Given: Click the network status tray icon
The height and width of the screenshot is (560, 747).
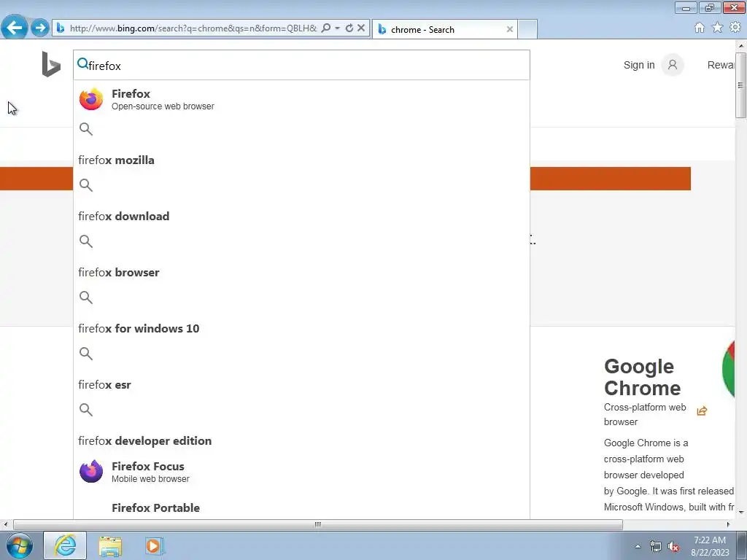Looking at the screenshot, I should (656, 546).
